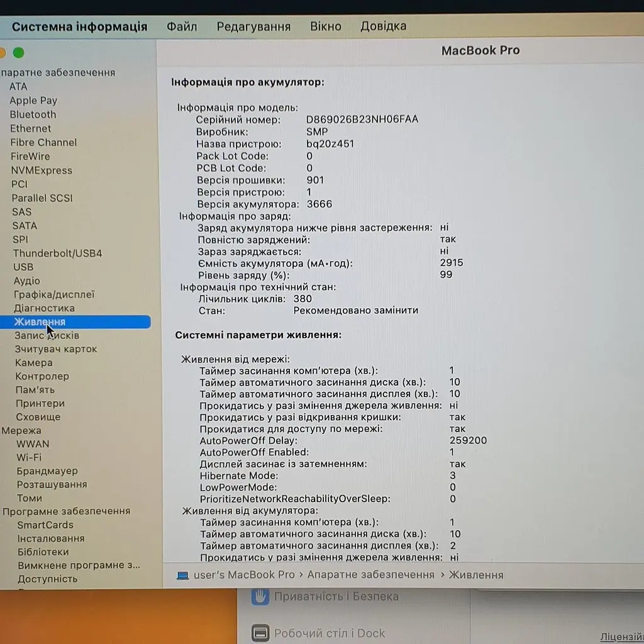Click the Desktop and Dock icon
644x644 pixels.
[260, 633]
